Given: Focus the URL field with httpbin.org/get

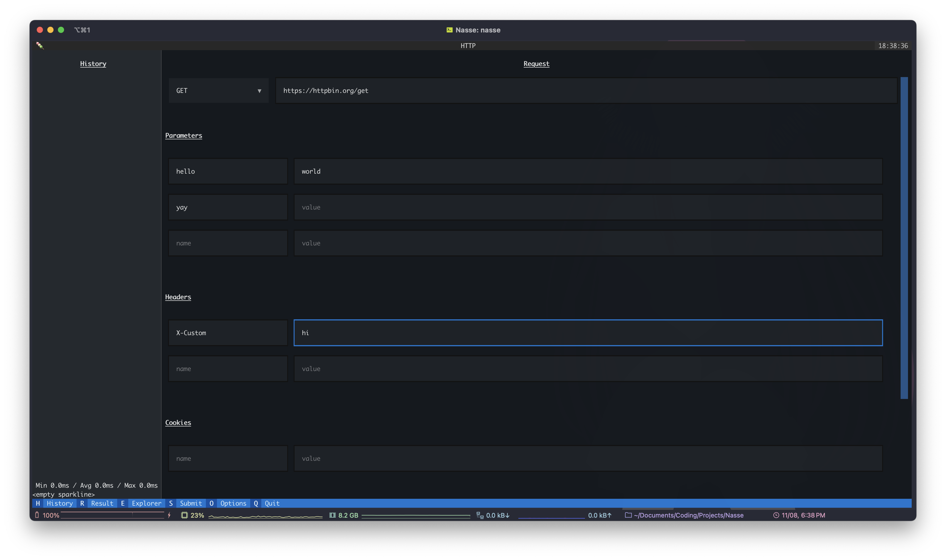Looking at the screenshot, I should coord(586,91).
